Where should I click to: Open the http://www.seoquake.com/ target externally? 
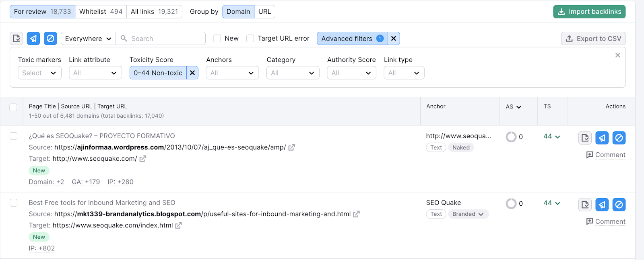(143, 159)
